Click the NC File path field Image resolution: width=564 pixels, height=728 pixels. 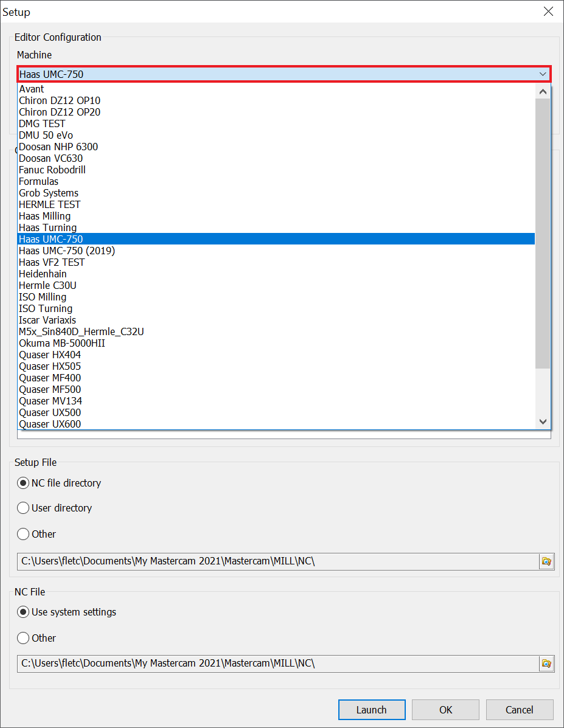278,664
